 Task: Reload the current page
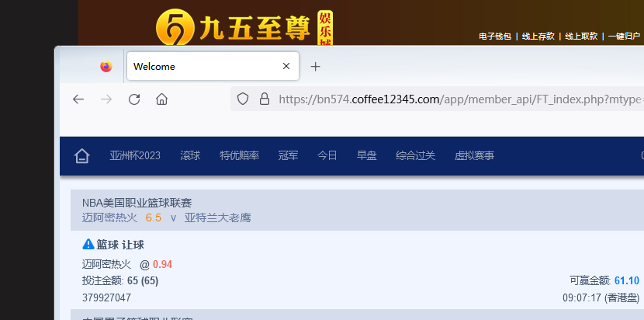click(x=134, y=99)
